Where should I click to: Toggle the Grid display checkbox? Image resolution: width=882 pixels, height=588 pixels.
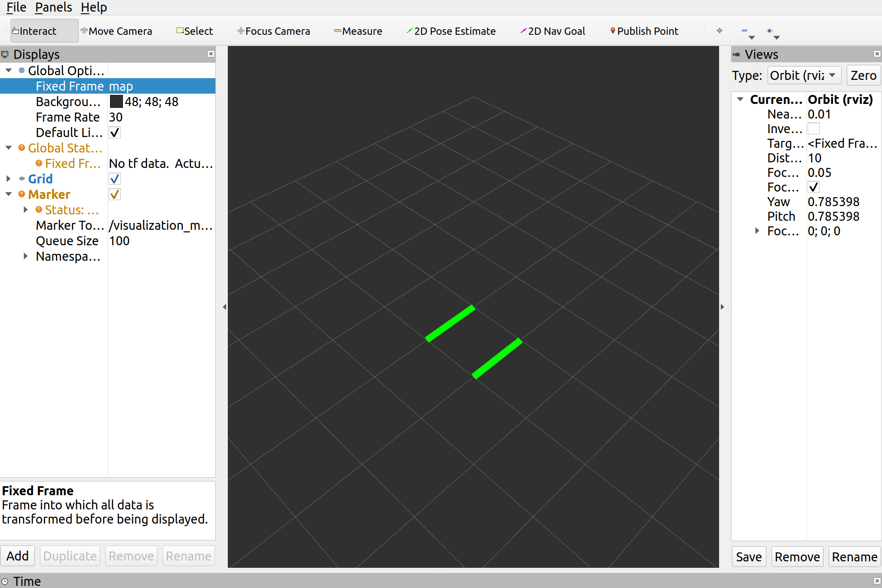[x=115, y=179]
